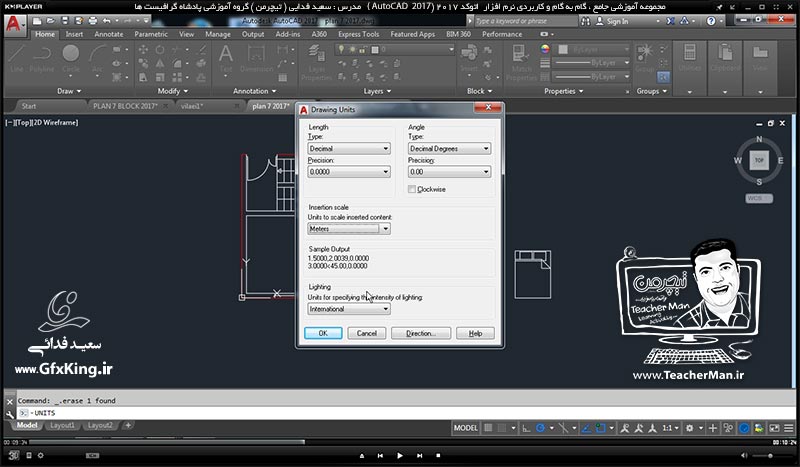800x467 pixels.
Task: Click the Plot printer icon
Action: [93, 21]
